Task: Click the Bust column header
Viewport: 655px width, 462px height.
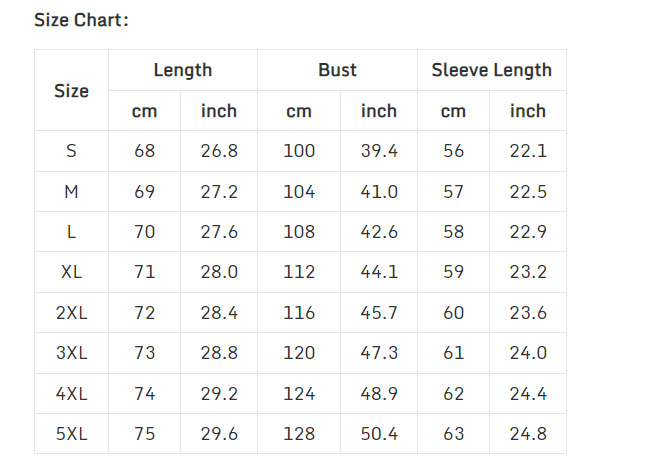Action: coord(337,70)
